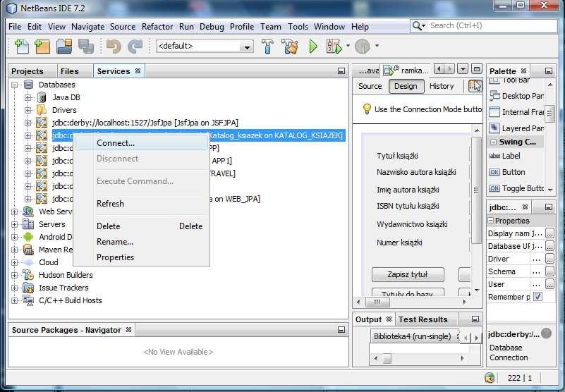Click the Servers node icon

[x=28, y=224]
